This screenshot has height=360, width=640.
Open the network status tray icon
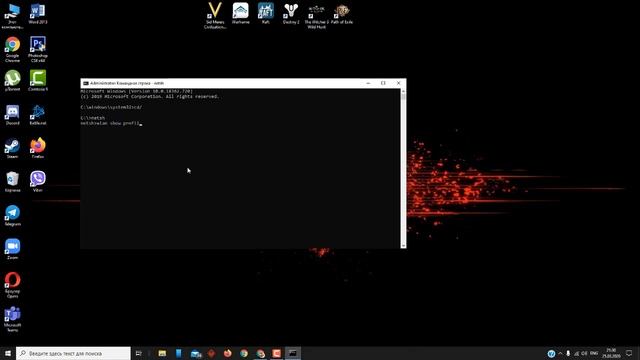576,353
